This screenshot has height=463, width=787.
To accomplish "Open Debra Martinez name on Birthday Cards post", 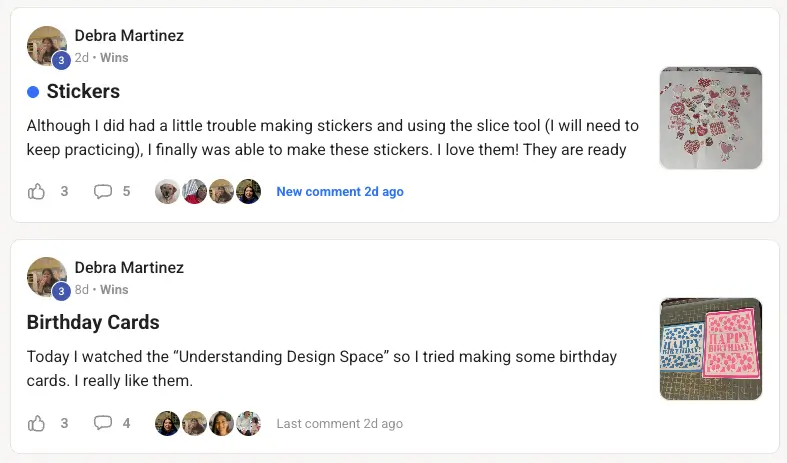I will [x=129, y=268].
